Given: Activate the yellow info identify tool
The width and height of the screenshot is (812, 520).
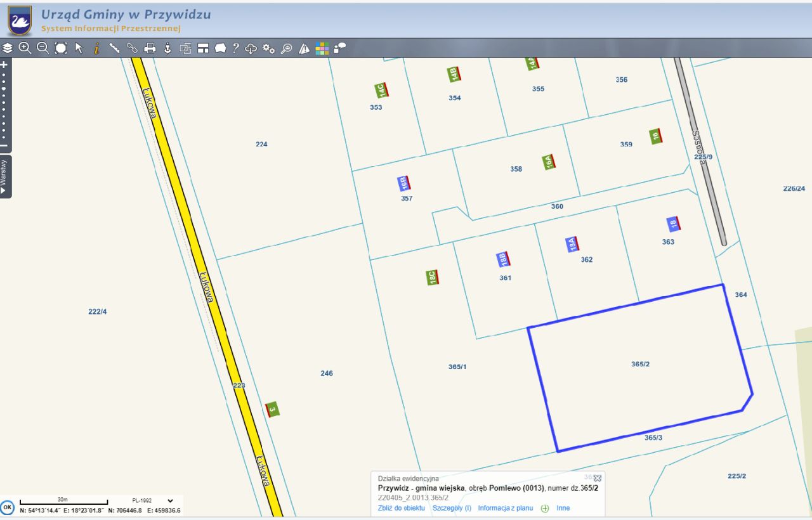Looking at the screenshot, I should coord(96,48).
